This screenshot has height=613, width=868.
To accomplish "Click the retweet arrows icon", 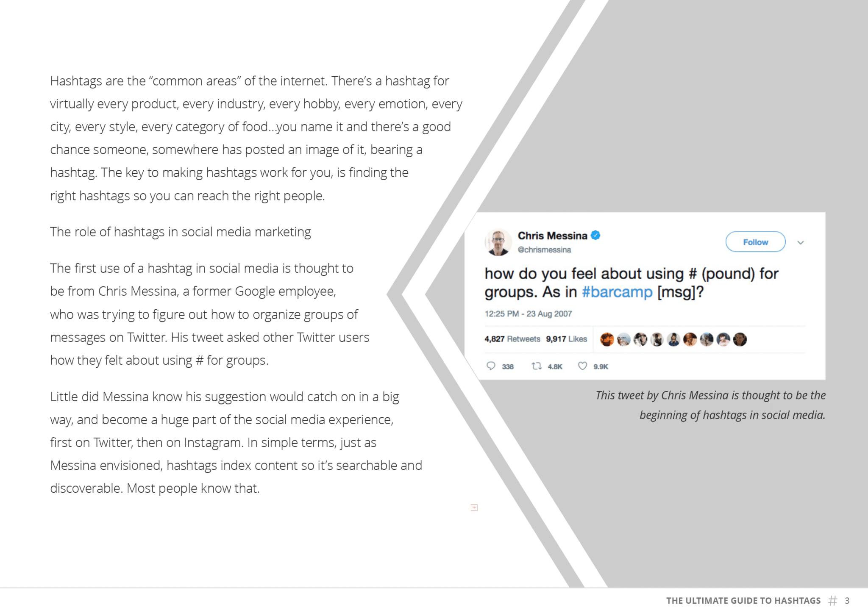I will coord(537,366).
